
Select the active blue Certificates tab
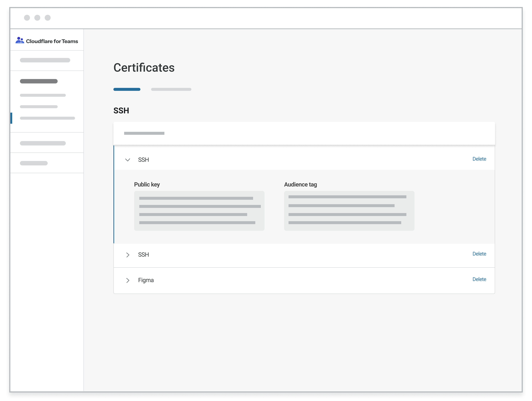127,89
